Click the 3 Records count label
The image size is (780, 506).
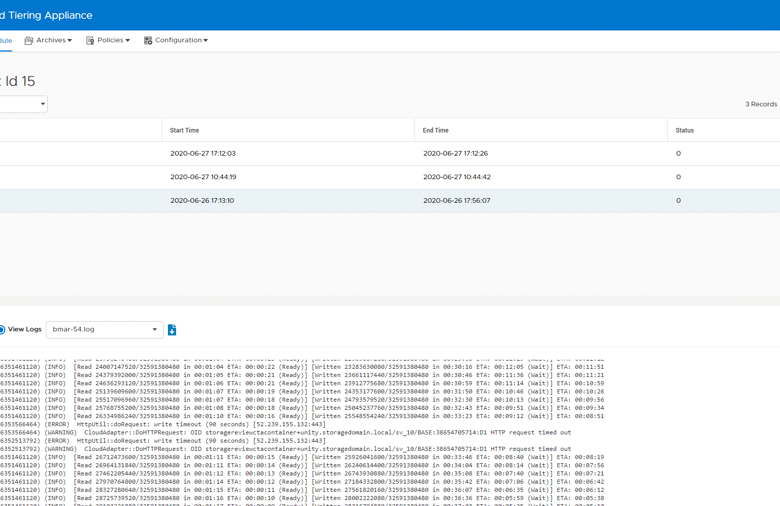(761, 104)
